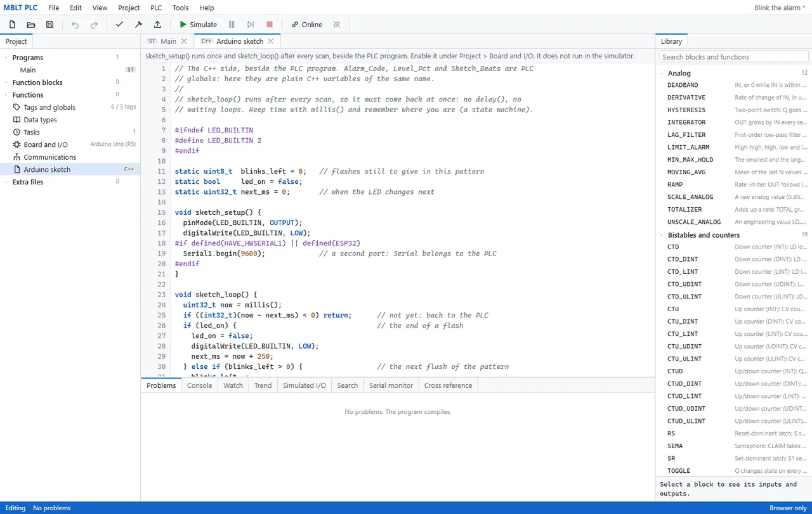
Task: Click the Undo arrow icon
Action: pyautogui.click(x=75, y=25)
